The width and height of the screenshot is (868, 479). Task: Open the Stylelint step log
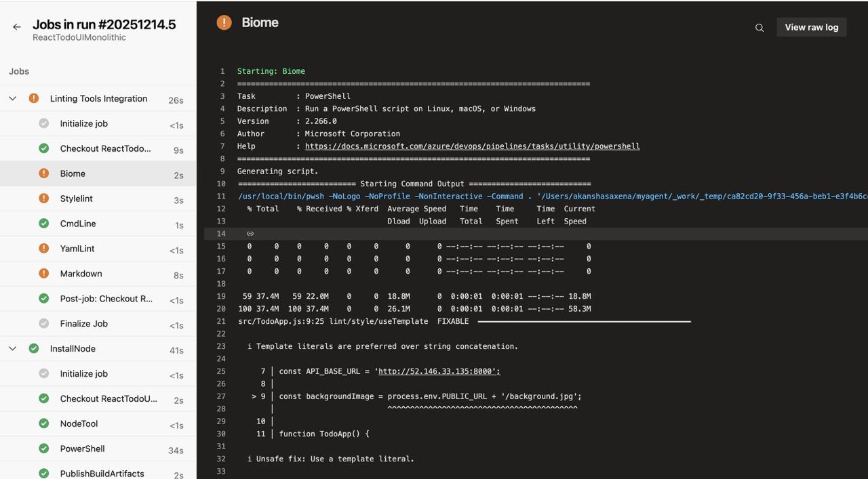[x=98, y=199]
